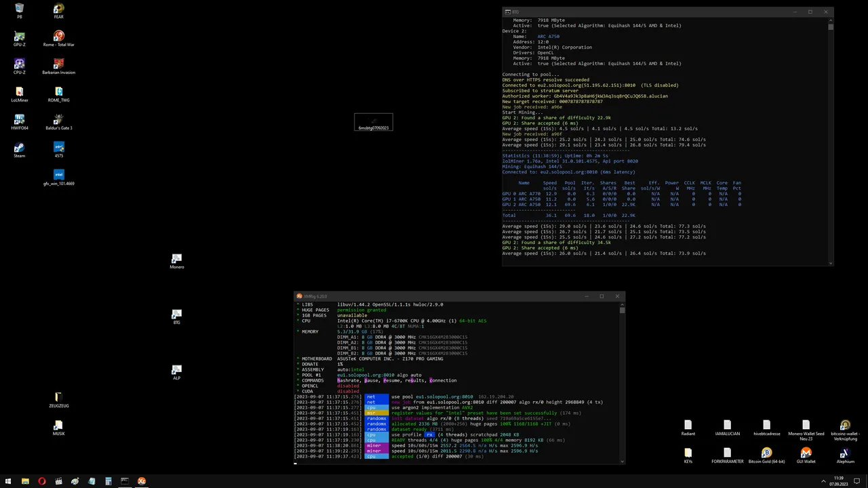Click the 'Total' row in lolMiner table
868x488 pixels.
(568, 216)
